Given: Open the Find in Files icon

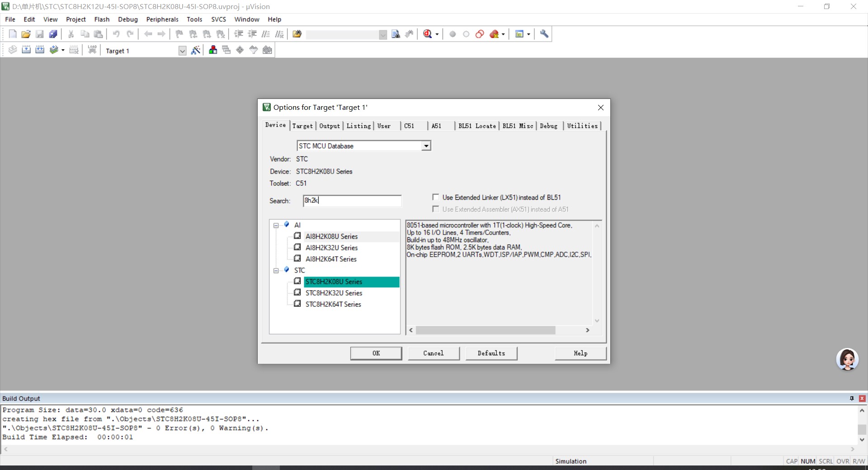Looking at the screenshot, I should click(x=297, y=34).
